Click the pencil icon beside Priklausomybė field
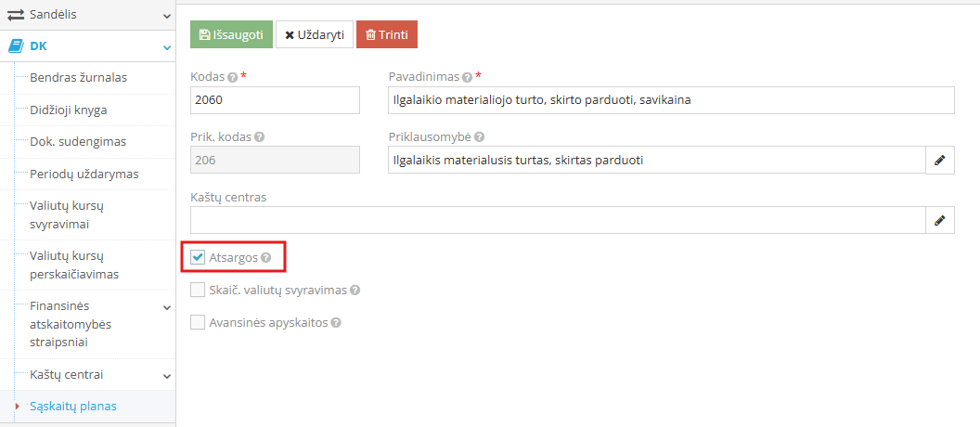The height and width of the screenshot is (427, 980). tap(939, 160)
